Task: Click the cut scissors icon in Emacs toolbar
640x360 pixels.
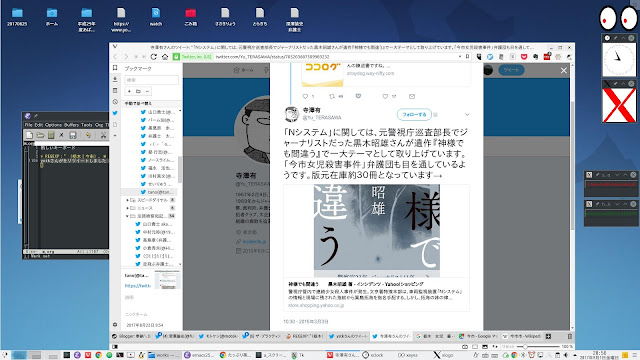Action: (103, 135)
